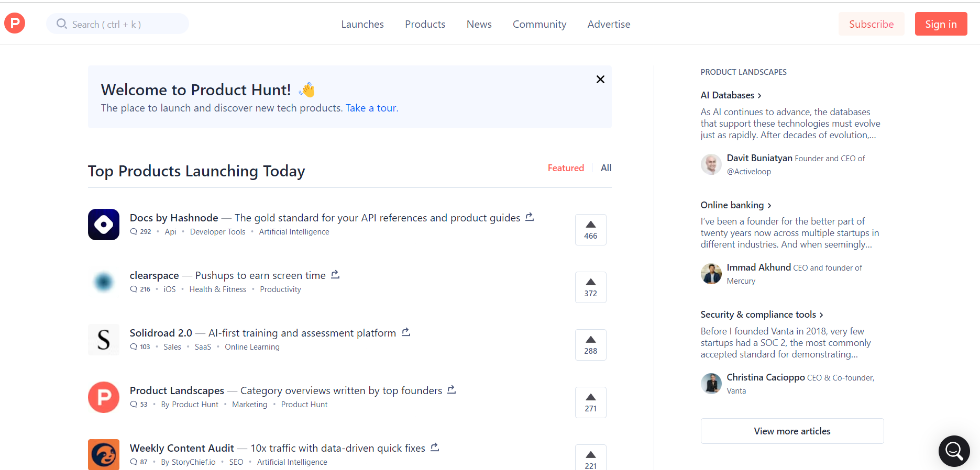The image size is (980, 470).
Task: Open external link icon for Weekly Content Audit
Action: (x=434, y=447)
